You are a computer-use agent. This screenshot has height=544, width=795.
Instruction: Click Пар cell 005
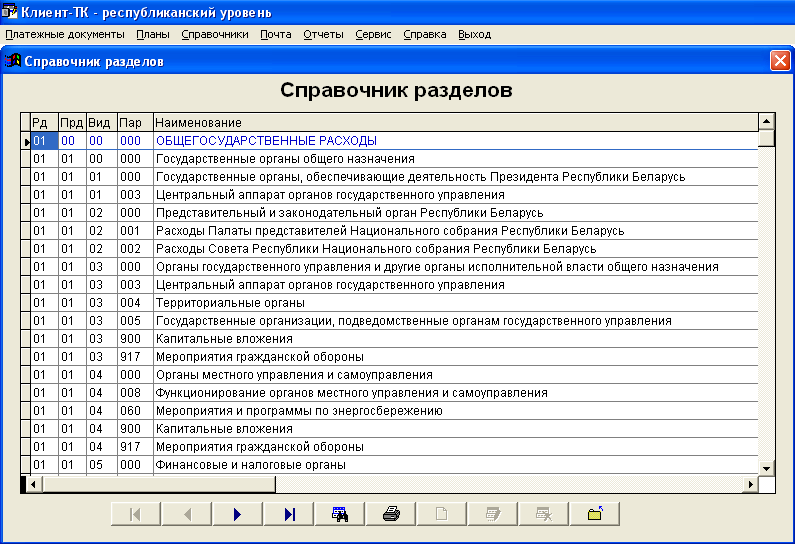pos(135,320)
